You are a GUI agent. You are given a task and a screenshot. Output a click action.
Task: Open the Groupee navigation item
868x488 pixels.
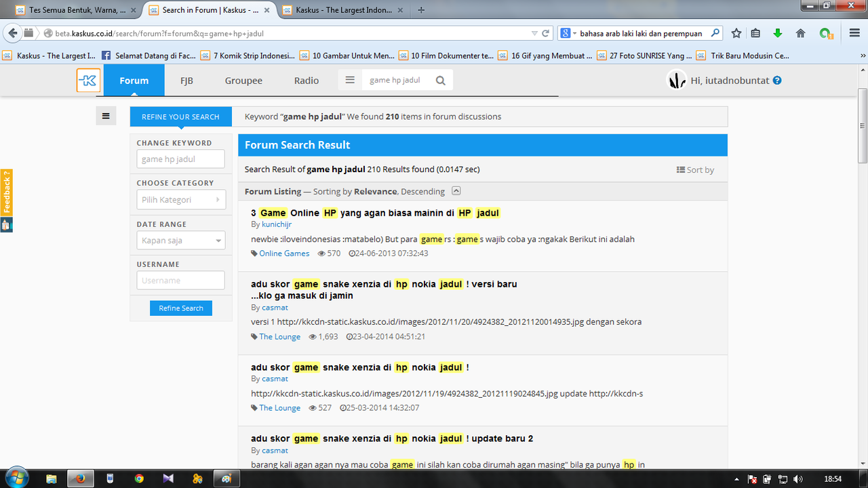click(243, 80)
